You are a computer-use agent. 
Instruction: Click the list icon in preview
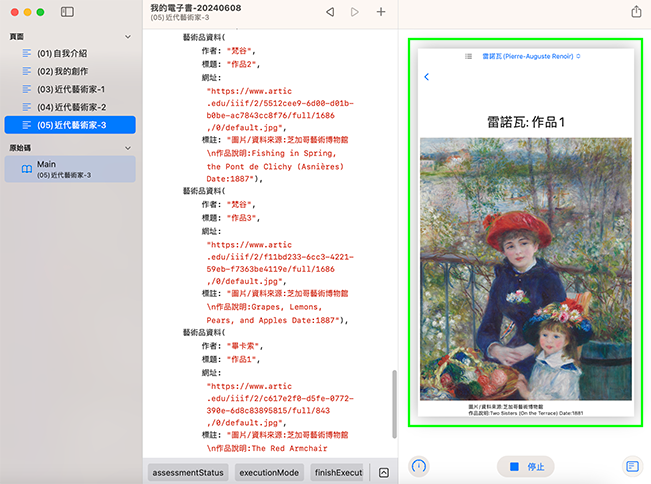pos(469,56)
